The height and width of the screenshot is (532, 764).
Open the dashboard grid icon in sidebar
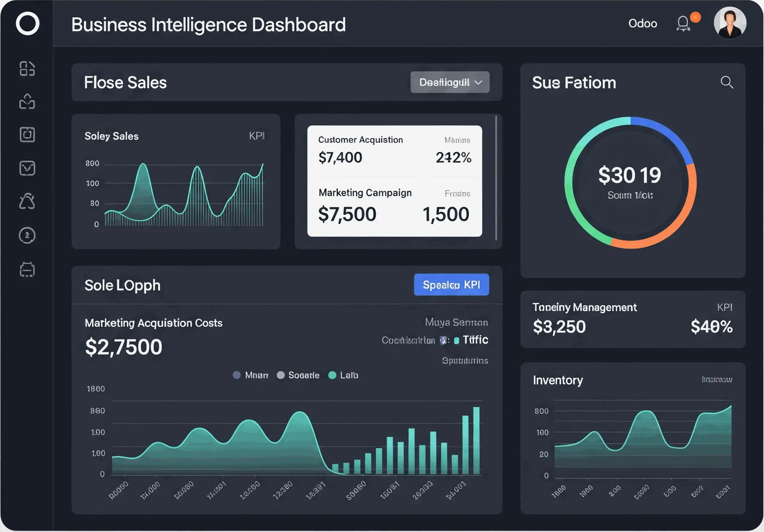pyautogui.click(x=27, y=68)
